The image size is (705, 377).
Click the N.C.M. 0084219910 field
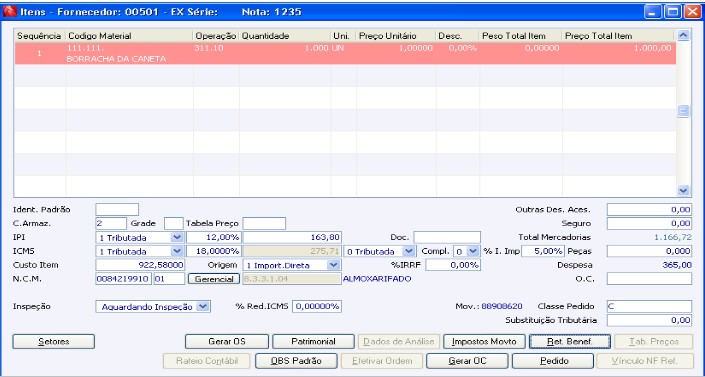(124, 279)
